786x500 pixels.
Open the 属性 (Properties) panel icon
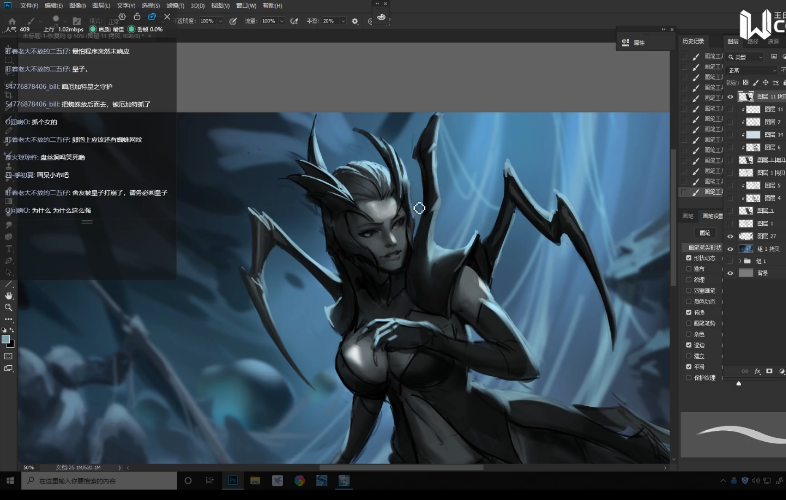tap(626, 43)
